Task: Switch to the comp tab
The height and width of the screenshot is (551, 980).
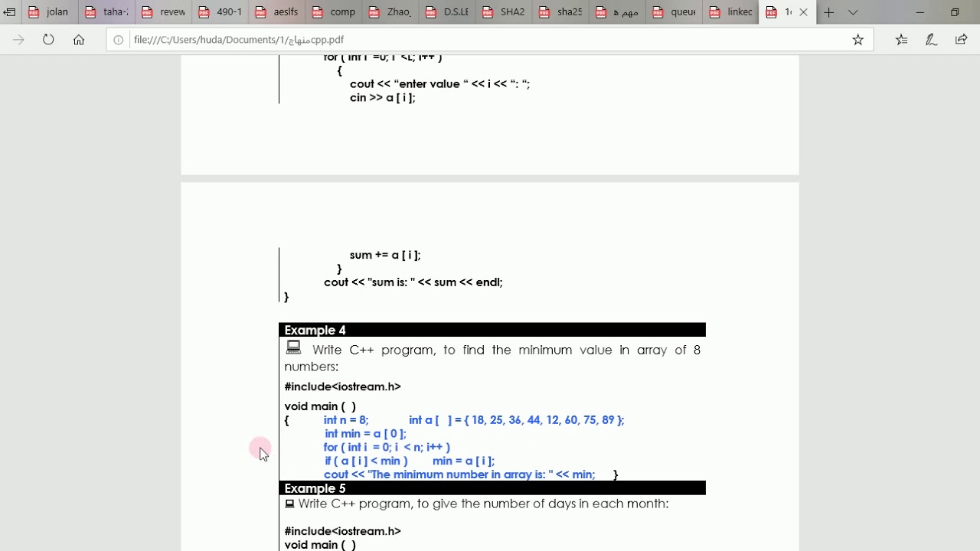Action: tap(334, 12)
